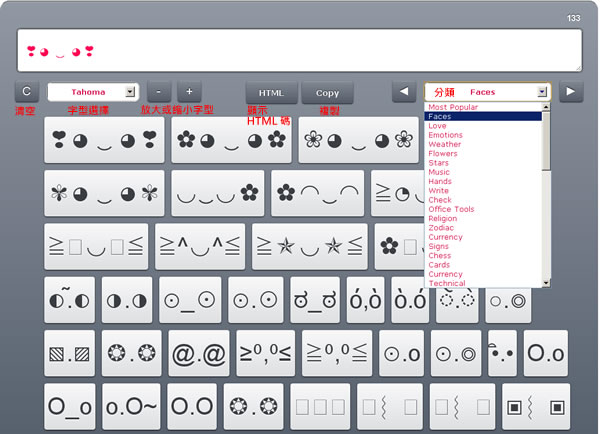Click the C clear text button

pos(27,91)
